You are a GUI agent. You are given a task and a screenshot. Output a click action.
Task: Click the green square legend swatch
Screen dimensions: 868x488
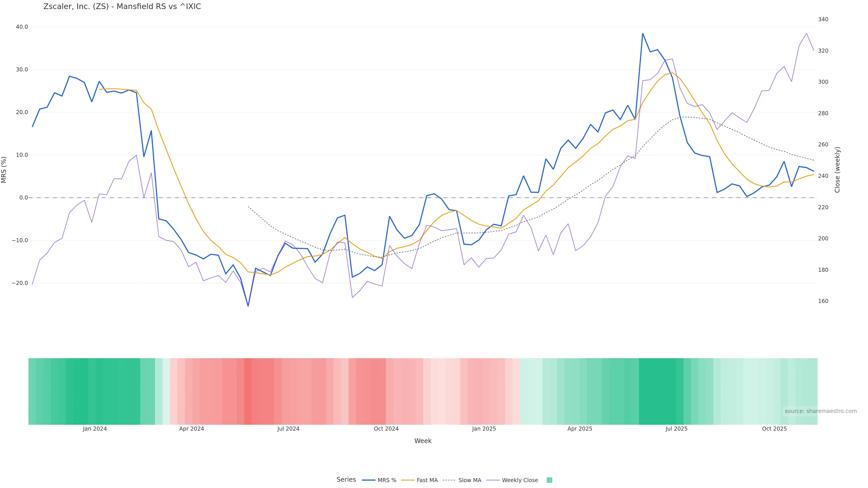[x=549, y=480]
